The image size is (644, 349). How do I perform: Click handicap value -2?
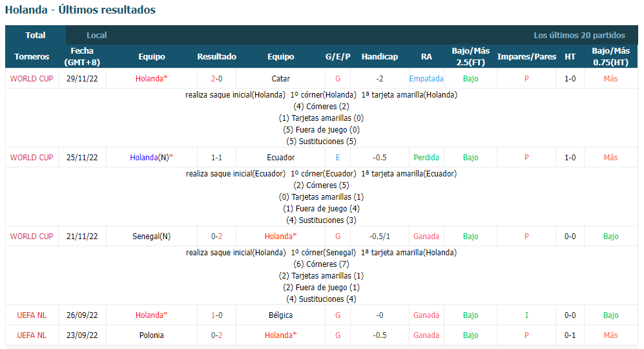380,78
